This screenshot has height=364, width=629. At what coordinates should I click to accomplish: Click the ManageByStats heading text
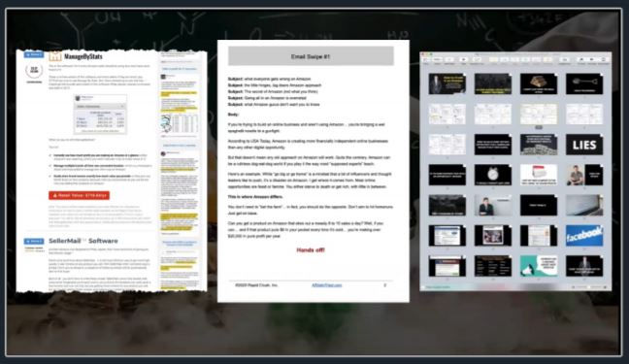tap(83, 56)
